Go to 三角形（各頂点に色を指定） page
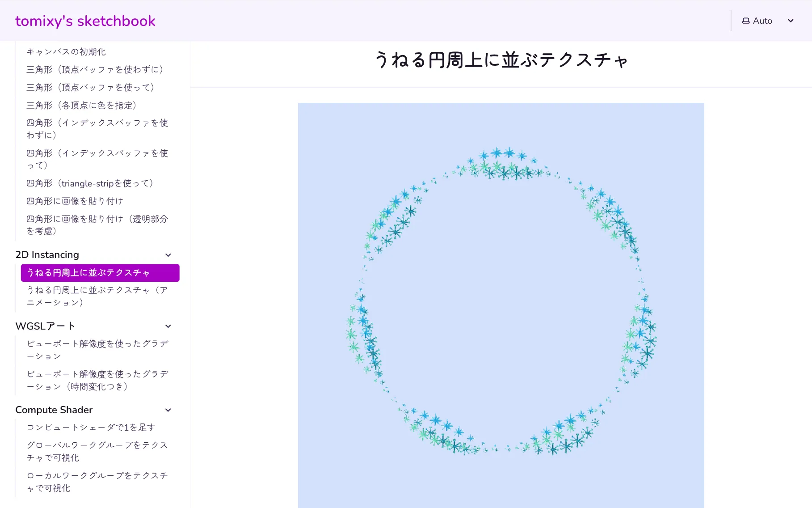Image resolution: width=812 pixels, height=508 pixels. click(81, 106)
